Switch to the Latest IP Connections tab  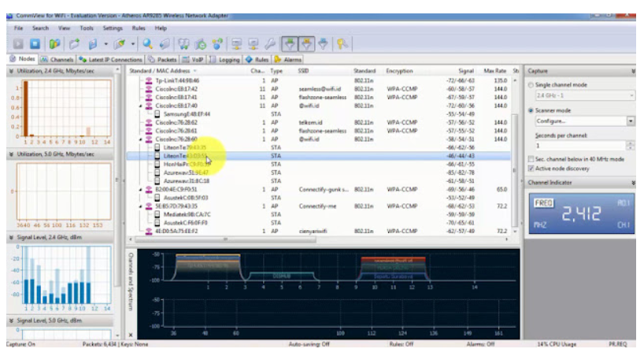point(111,60)
